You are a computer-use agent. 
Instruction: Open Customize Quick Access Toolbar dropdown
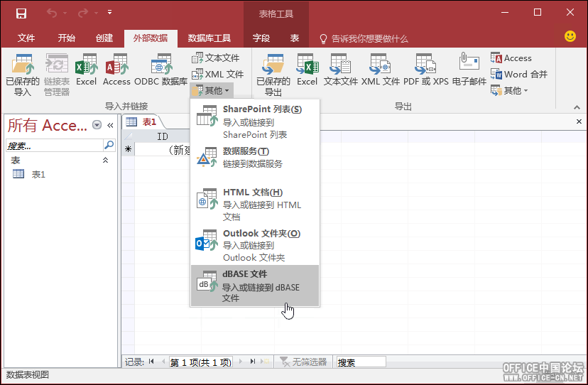click(109, 12)
